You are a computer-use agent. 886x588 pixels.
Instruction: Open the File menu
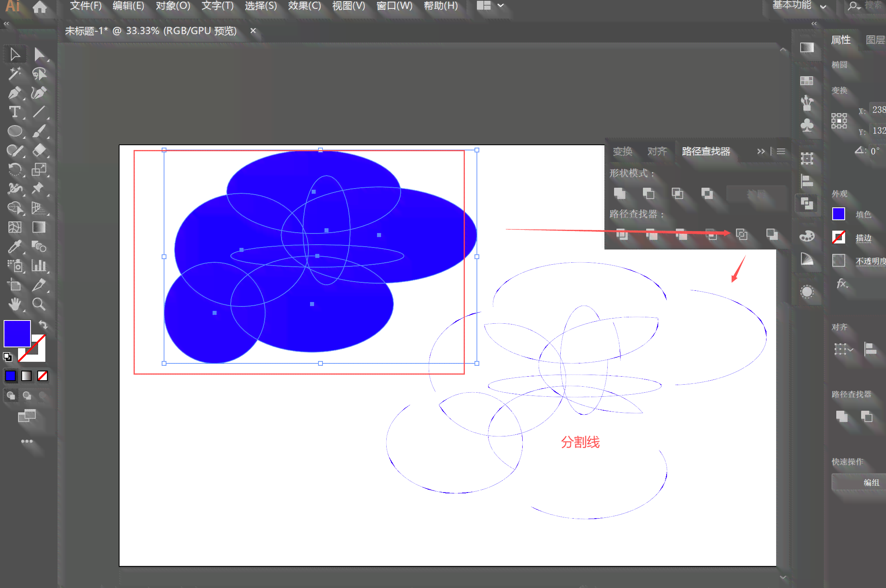click(x=86, y=6)
